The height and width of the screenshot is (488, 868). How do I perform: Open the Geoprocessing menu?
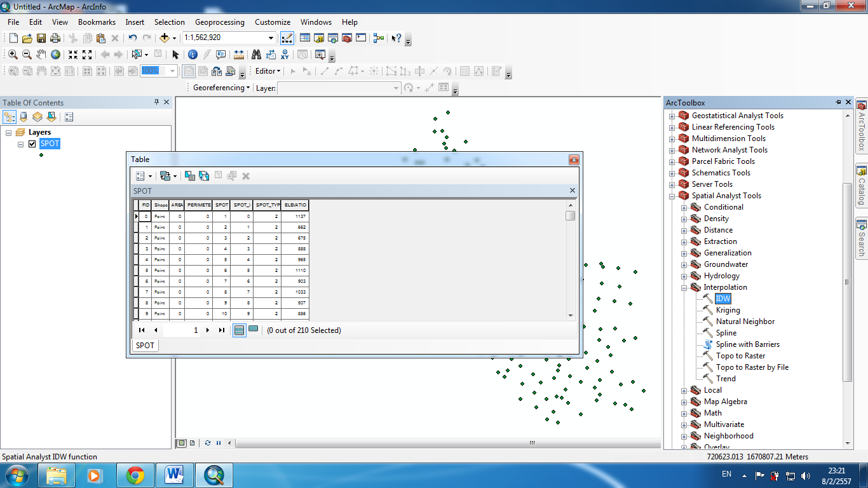pos(220,22)
